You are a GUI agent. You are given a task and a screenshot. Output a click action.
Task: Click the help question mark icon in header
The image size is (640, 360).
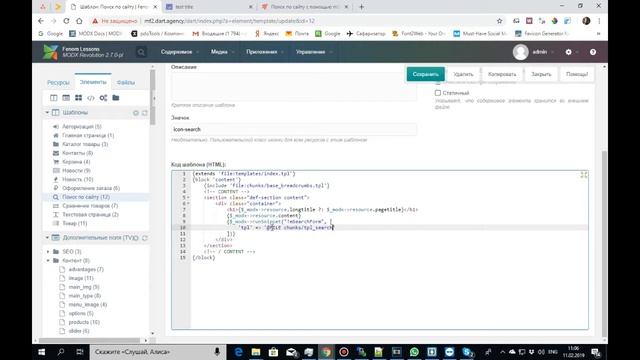(x=593, y=52)
